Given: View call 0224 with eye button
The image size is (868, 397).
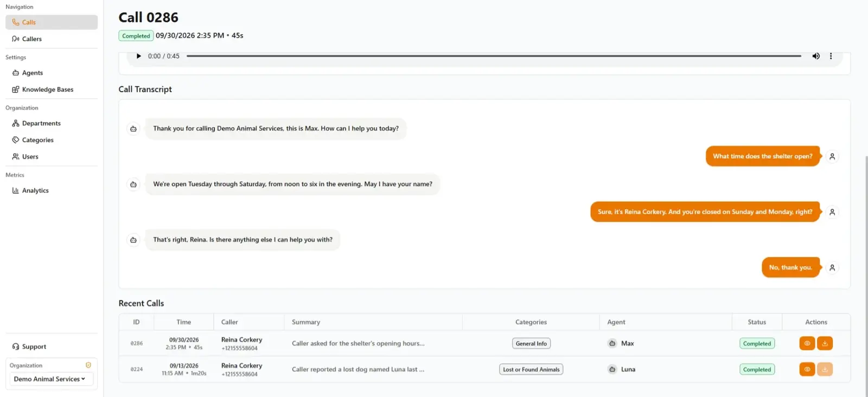Looking at the screenshot, I should (x=807, y=369).
